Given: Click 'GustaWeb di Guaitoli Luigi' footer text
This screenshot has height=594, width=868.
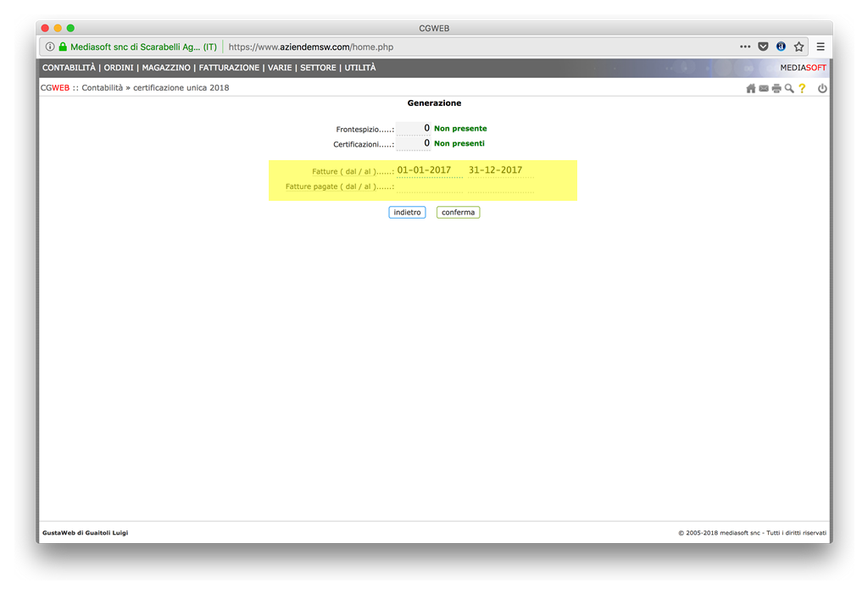Looking at the screenshot, I should [86, 532].
